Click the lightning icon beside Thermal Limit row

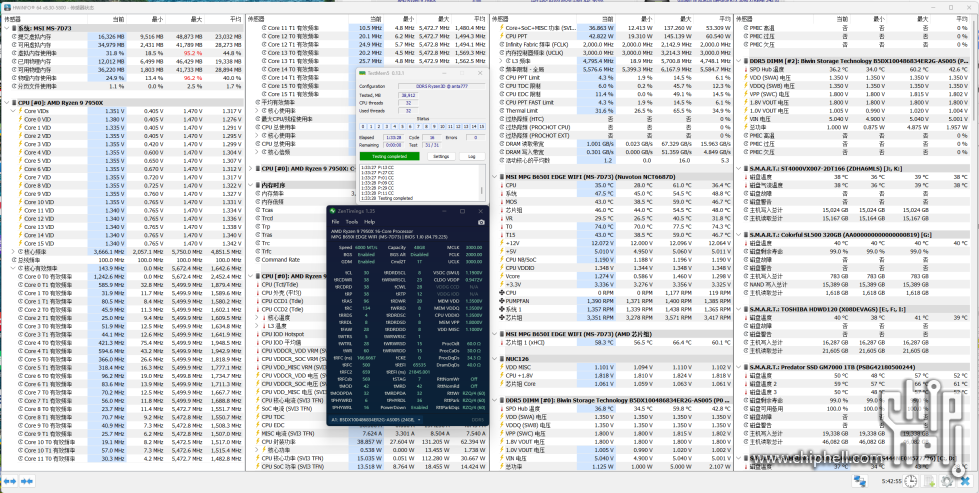point(502,110)
